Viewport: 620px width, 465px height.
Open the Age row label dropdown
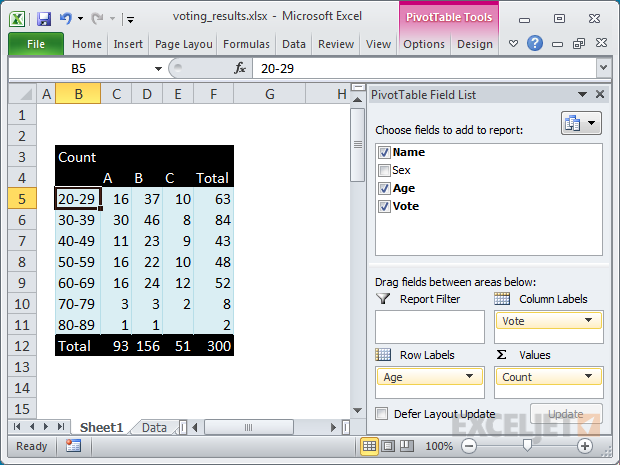click(x=469, y=377)
